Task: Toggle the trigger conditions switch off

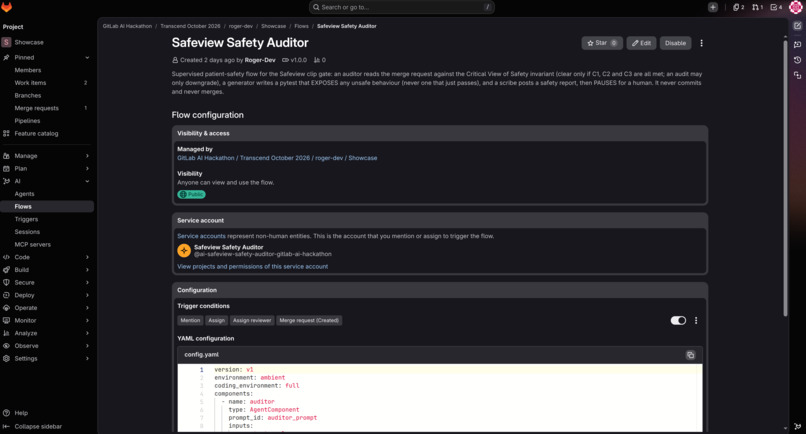Action: tap(678, 320)
